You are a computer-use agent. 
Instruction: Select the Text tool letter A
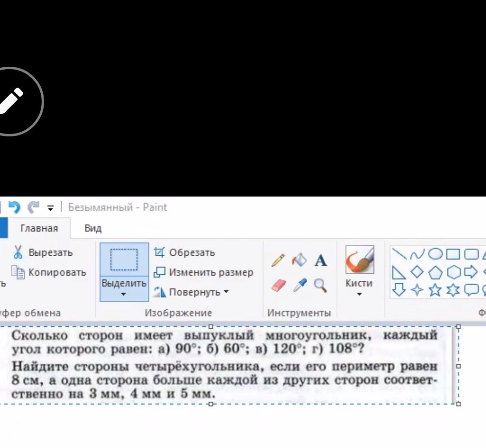(321, 260)
